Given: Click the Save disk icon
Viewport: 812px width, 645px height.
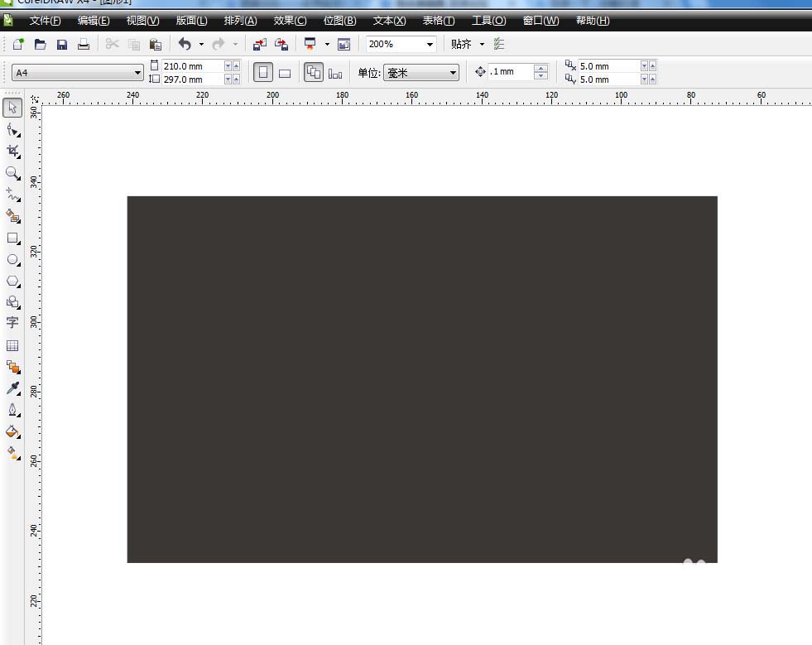Looking at the screenshot, I should click(62, 45).
